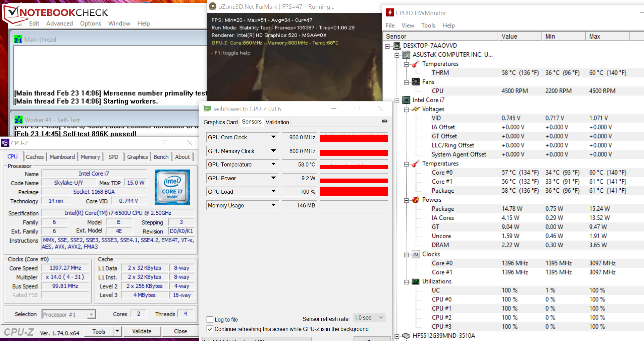Open the GPU Memory Clock sensor dropdown

tap(273, 151)
